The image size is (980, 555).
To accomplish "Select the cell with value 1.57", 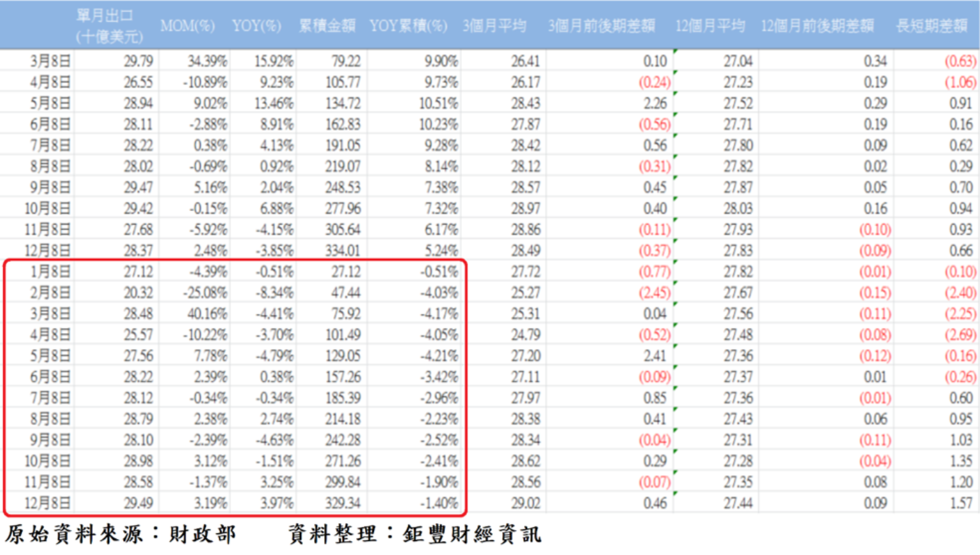I will click(x=961, y=503).
